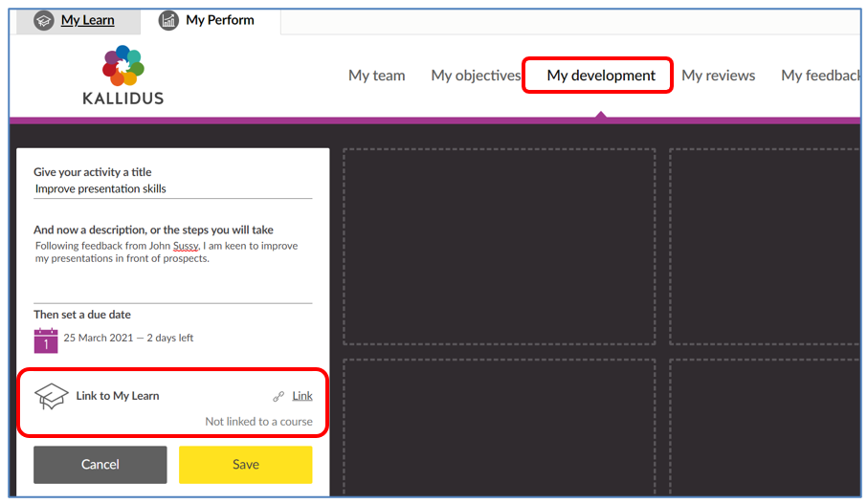Select the top-left empty dashed activity tile
The image size is (868, 504).
point(499,247)
